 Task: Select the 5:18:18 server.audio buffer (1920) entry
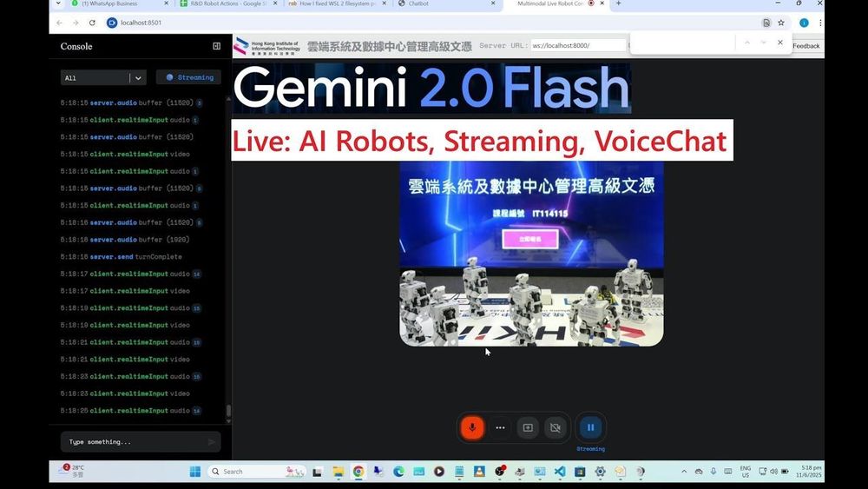pos(125,240)
